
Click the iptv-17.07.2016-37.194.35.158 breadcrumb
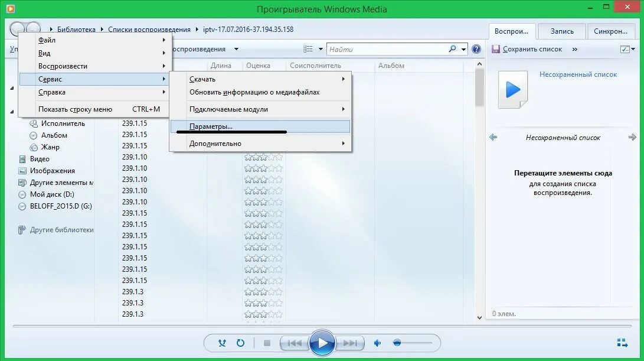click(x=248, y=30)
